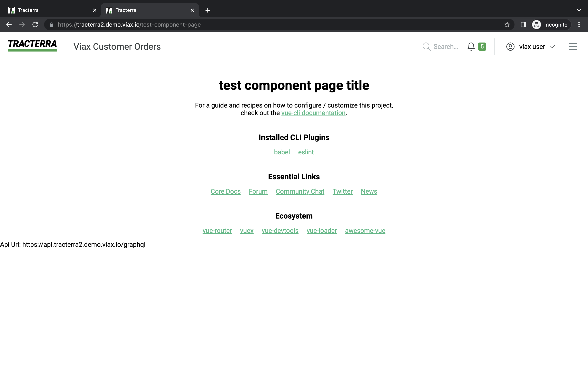Screen dimensions: 588x368
Task: Click the search magnifier icon
Action: point(427,46)
